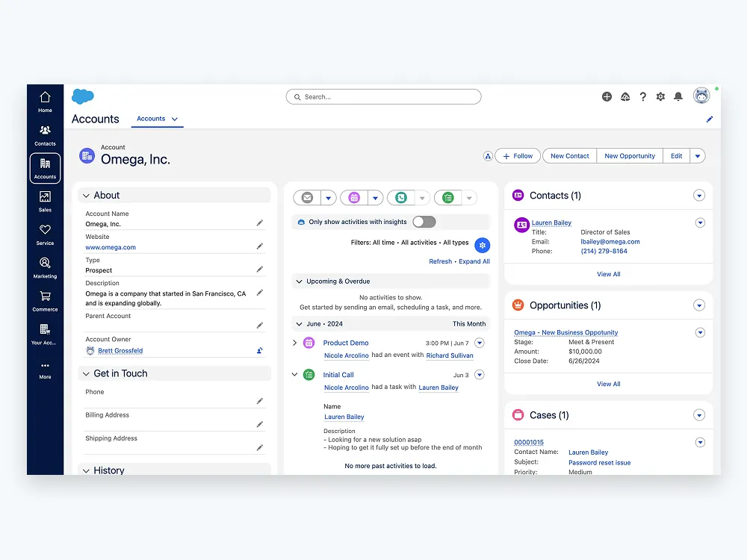Screen dimensions: 747x560
Task: Open Product Demo row actions menu
Action: pyautogui.click(x=480, y=343)
